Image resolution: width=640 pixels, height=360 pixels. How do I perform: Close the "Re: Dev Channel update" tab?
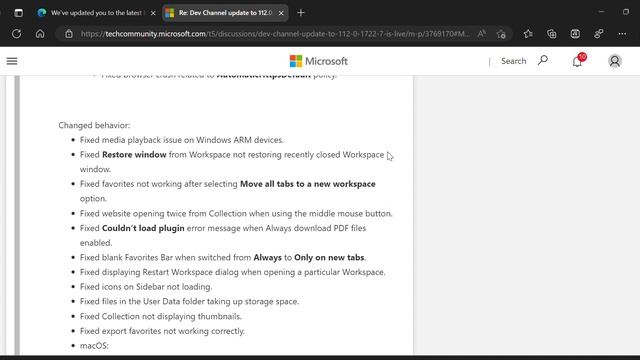coord(281,13)
